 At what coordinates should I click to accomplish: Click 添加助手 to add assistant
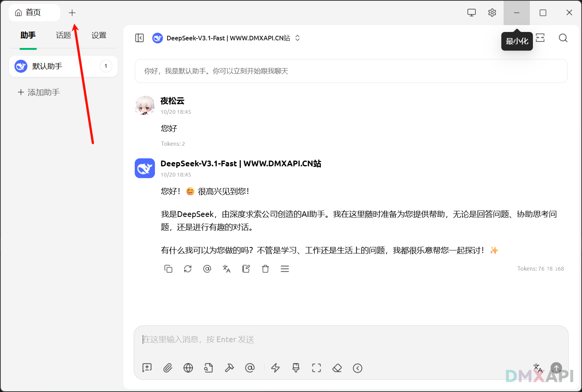click(39, 92)
